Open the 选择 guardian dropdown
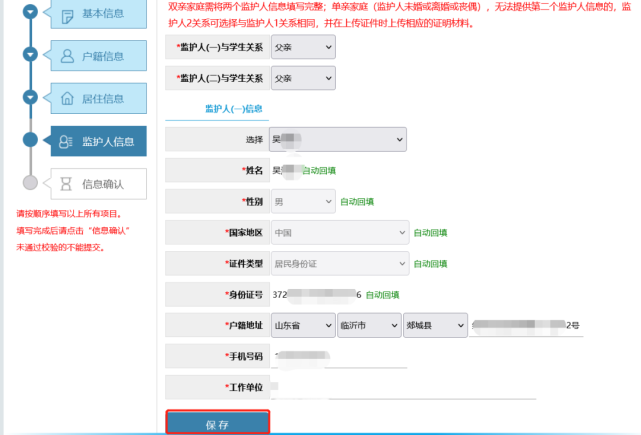This screenshot has height=435, width=641. tap(338, 139)
